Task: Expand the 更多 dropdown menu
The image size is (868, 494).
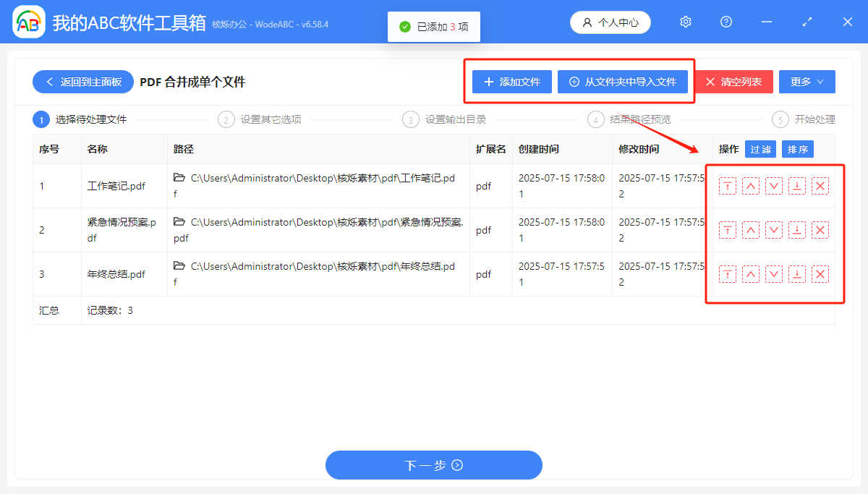Action: (x=807, y=81)
